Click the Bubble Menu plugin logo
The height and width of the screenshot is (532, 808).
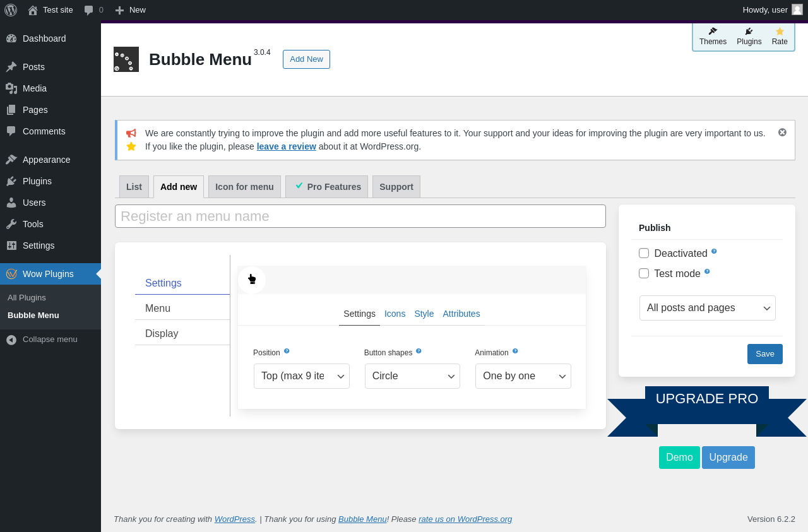pyautogui.click(x=126, y=59)
